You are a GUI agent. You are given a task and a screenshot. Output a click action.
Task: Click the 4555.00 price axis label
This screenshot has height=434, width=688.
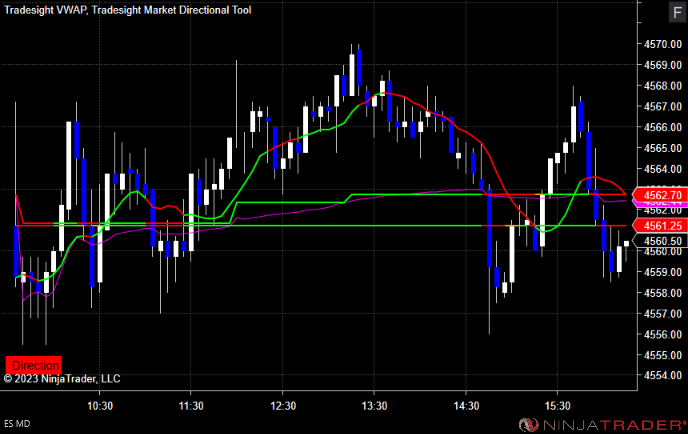click(663, 355)
